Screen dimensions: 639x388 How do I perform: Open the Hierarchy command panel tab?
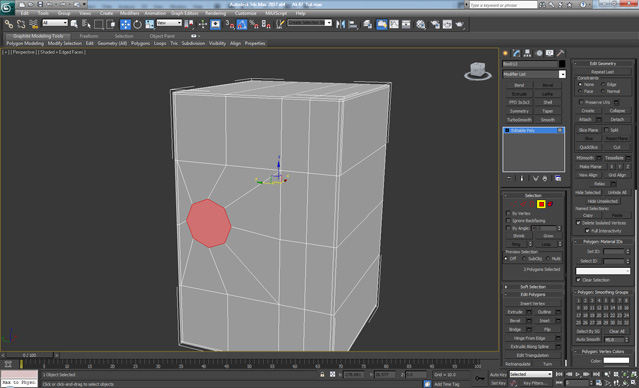527,53
